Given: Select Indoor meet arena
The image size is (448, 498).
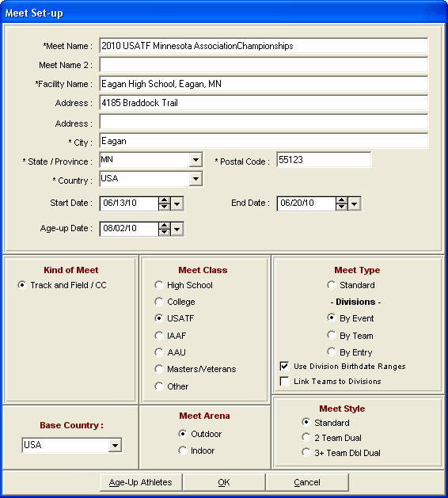Looking at the screenshot, I should click(183, 450).
